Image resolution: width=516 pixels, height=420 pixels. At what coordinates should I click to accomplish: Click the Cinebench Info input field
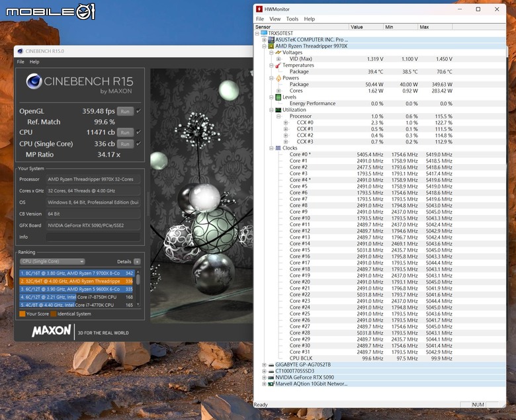(x=93, y=237)
